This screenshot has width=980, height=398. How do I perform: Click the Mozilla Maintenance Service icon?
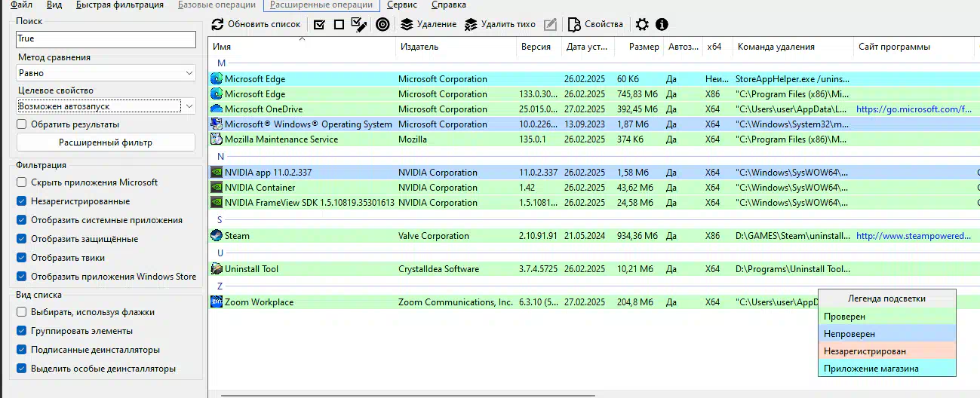click(217, 139)
